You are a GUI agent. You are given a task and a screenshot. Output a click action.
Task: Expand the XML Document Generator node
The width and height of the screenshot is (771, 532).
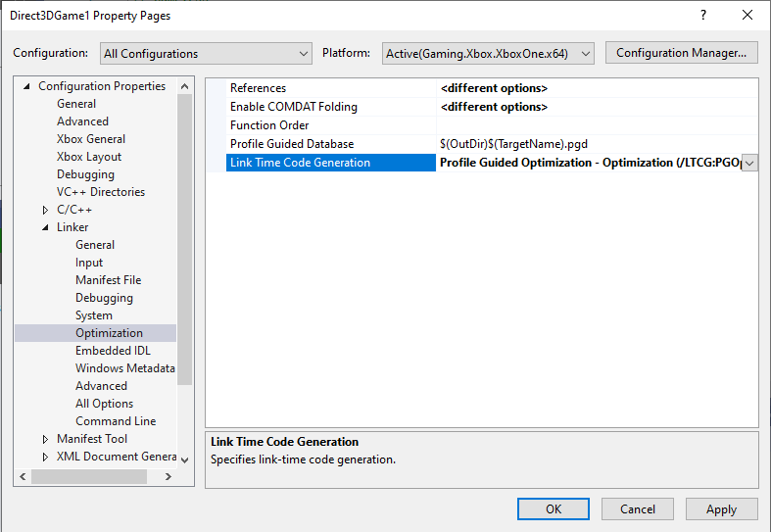tap(45, 457)
